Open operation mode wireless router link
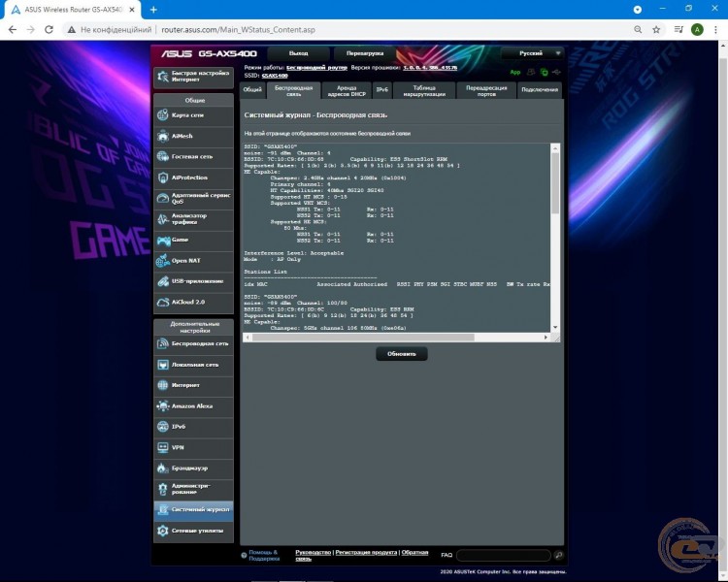This screenshot has height=582, width=728. [x=316, y=67]
